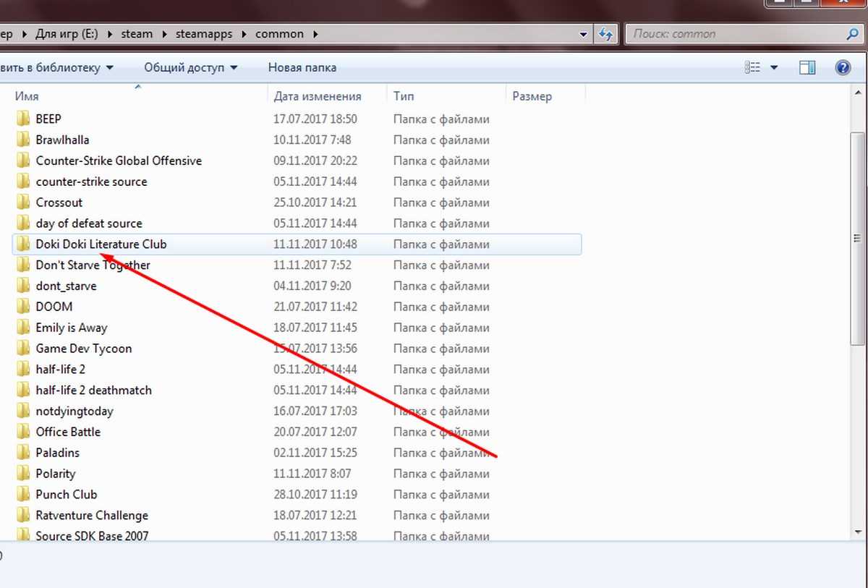Click the date 28.10.2017 11:19
Image resolution: width=868 pixels, height=588 pixels.
pos(315,495)
